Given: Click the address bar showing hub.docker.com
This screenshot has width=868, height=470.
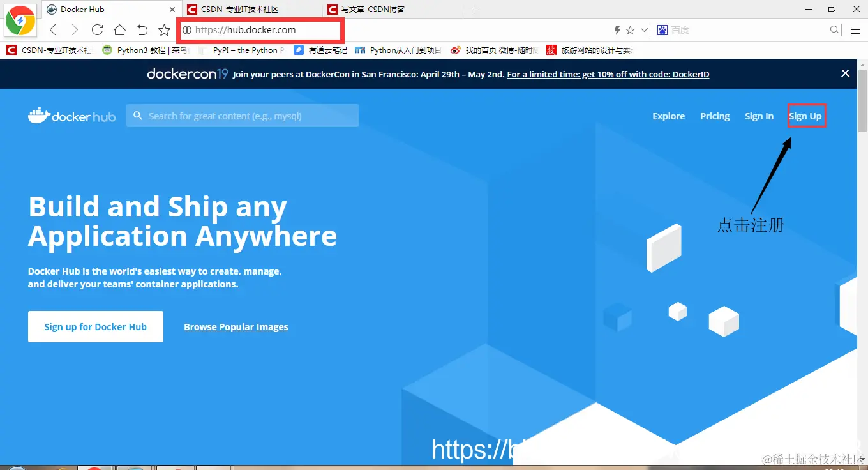Looking at the screenshot, I should 262,30.
